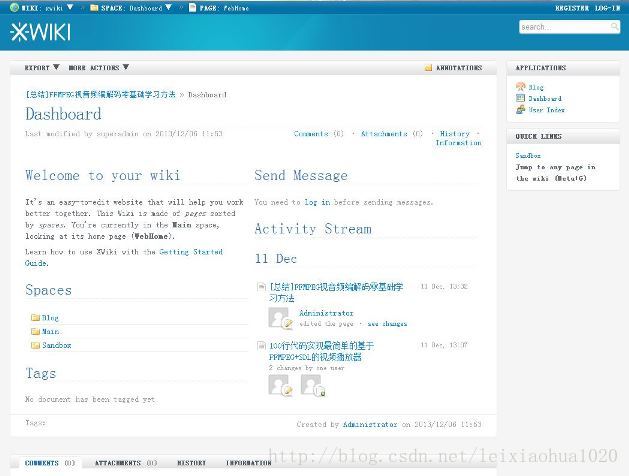Open Sandbox link in Quick Links
Image resolution: width=629 pixels, height=476 pixels.
point(528,155)
